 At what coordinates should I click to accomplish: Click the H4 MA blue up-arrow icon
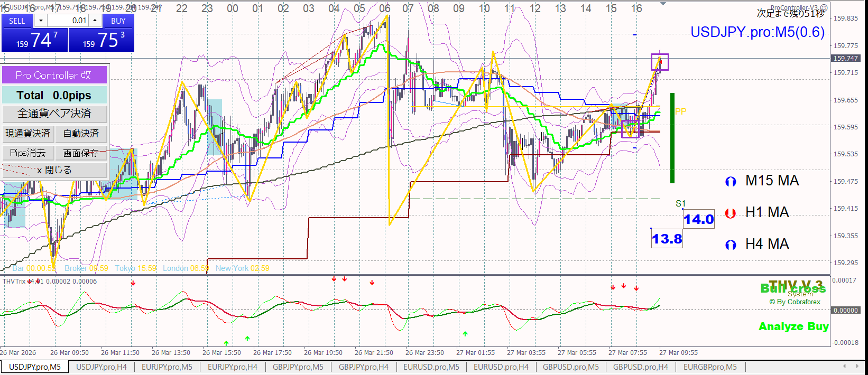click(x=731, y=245)
